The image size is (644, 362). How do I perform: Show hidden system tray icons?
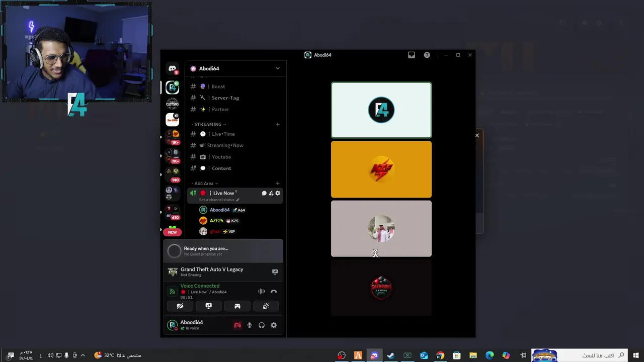point(83,355)
